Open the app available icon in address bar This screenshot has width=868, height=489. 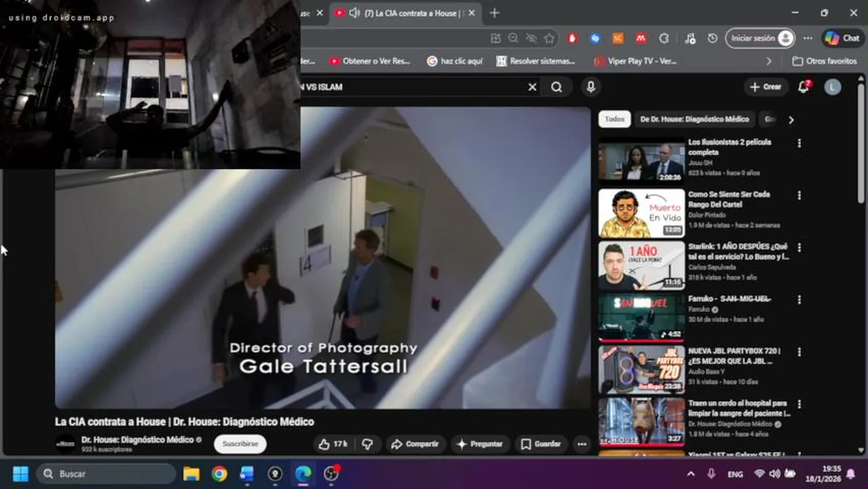(x=496, y=39)
